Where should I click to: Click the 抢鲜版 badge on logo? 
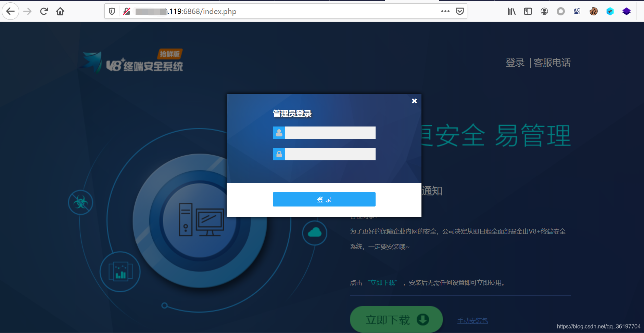[170, 54]
